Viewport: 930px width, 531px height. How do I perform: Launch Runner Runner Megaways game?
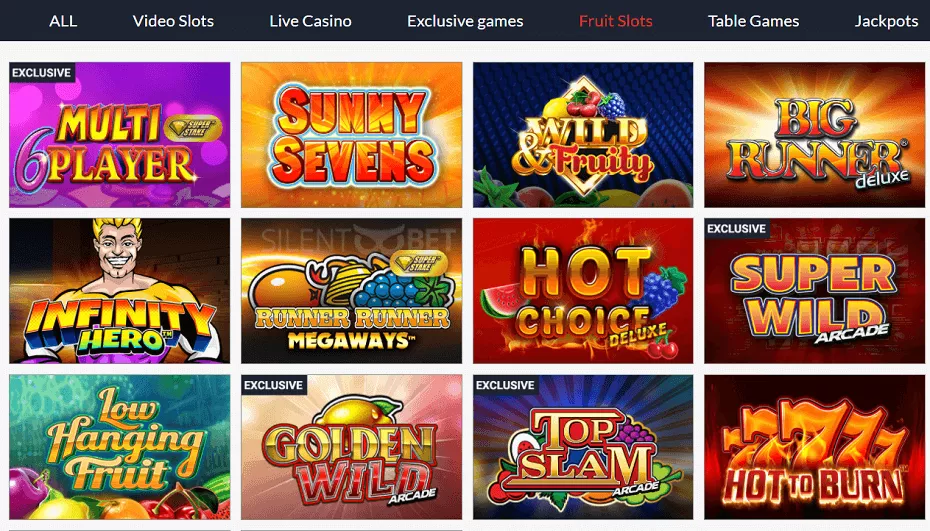coord(351,291)
